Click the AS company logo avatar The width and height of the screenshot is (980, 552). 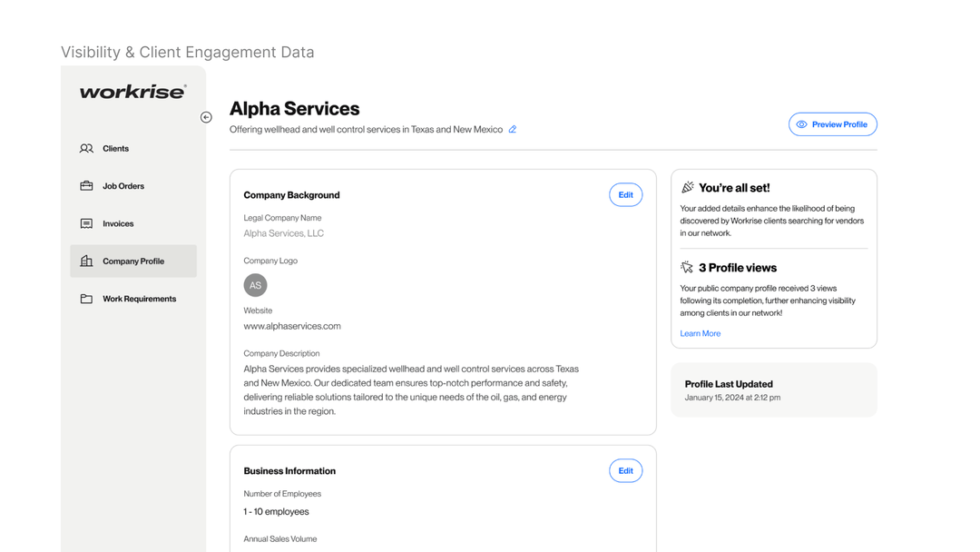(x=255, y=285)
